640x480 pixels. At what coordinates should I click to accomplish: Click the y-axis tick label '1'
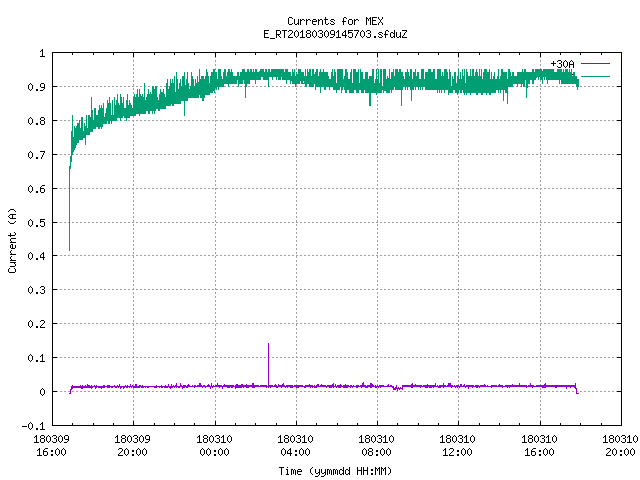[x=42, y=53]
